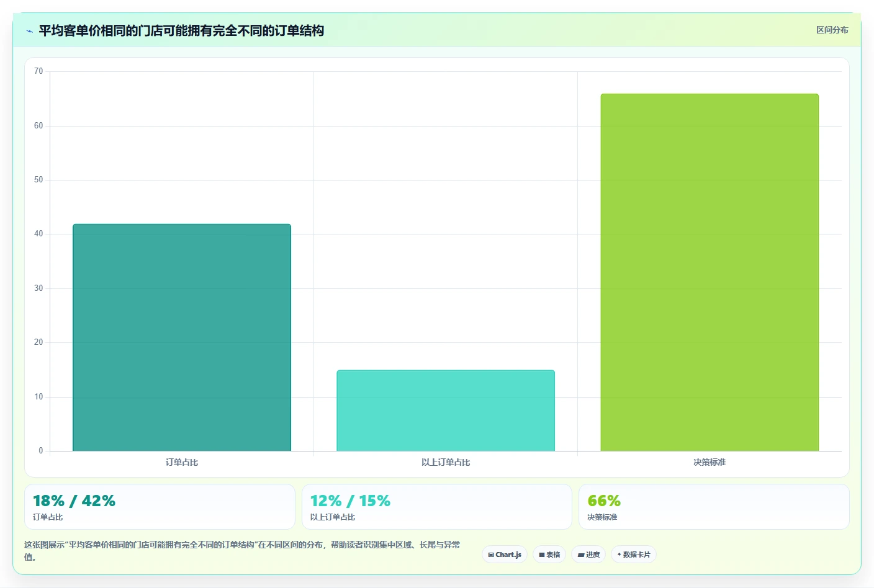
Task: Click the turquoise 以上订单占比 bar
Action: tap(446, 411)
